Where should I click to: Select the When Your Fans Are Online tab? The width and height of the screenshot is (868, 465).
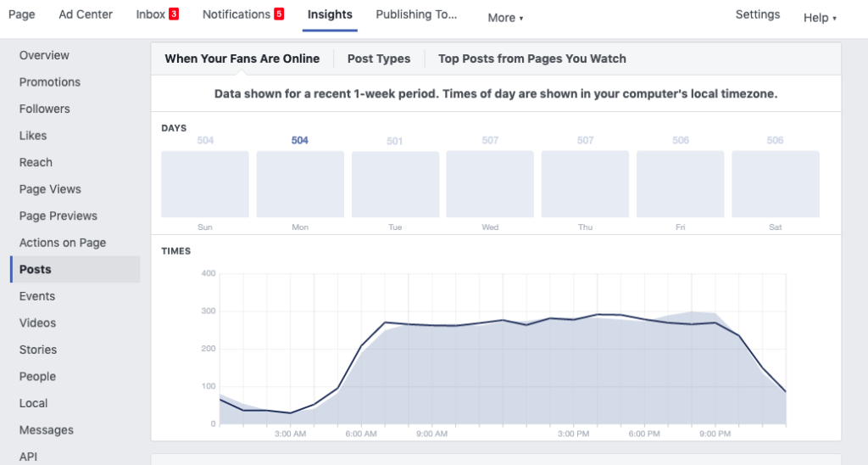242,59
